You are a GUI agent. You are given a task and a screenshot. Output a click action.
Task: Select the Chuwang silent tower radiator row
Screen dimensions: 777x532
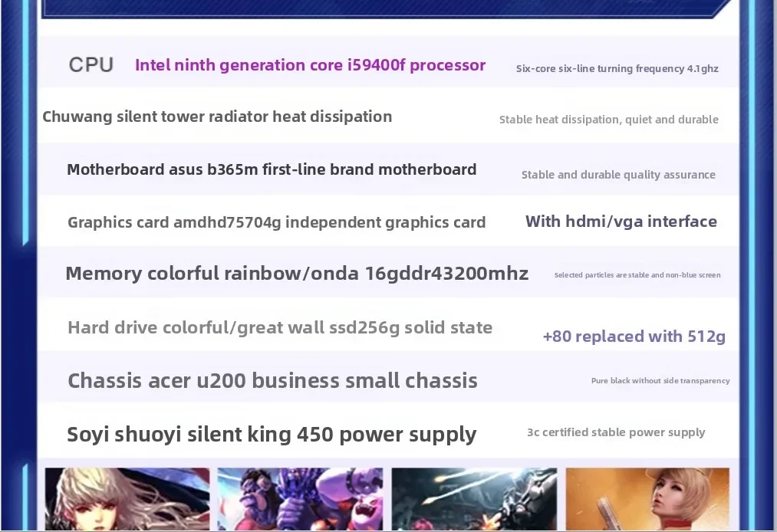point(217,117)
